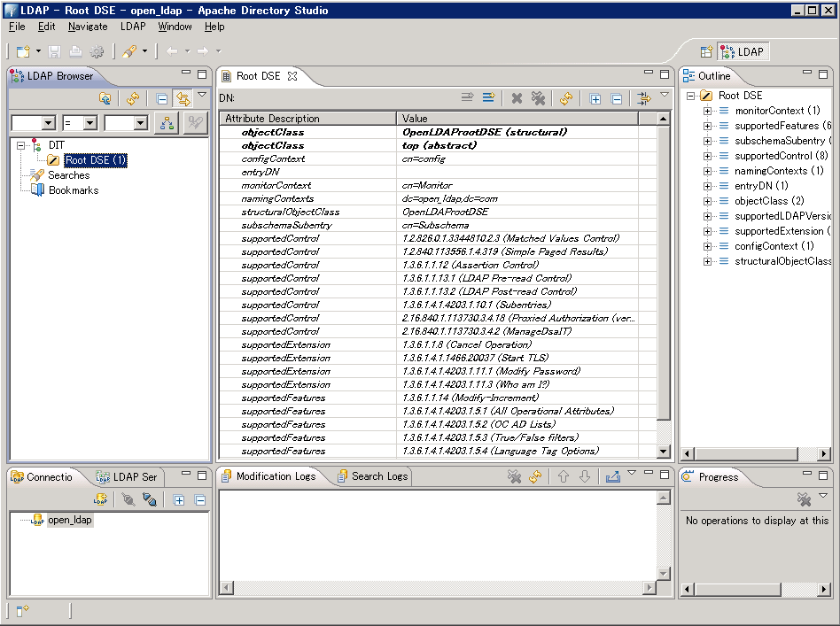
Task: Click Attribute Description column header
Action: [307, 119]
